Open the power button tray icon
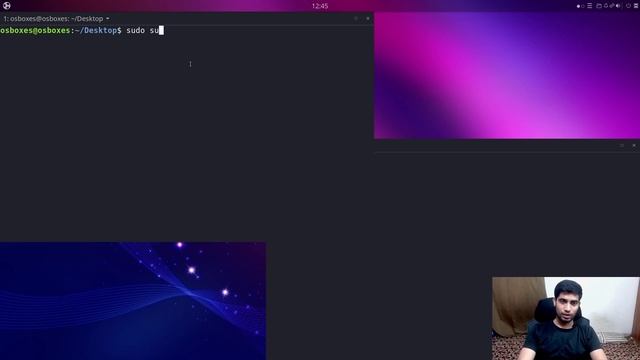Image resolution: width=640 pixels, height=360 pixels. 628,6
